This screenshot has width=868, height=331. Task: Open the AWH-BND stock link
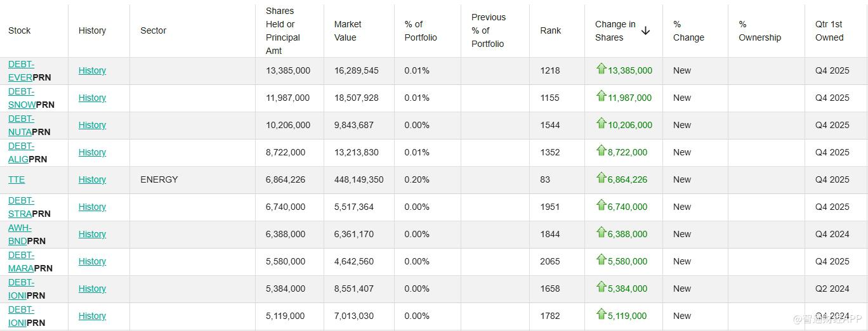point(19,234)
